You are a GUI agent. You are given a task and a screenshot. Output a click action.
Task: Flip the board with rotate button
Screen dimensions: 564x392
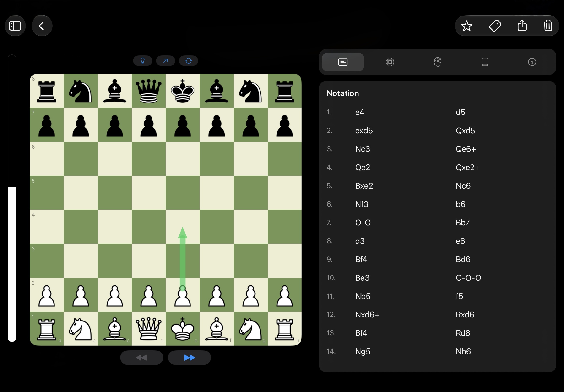tap(189, 61)
